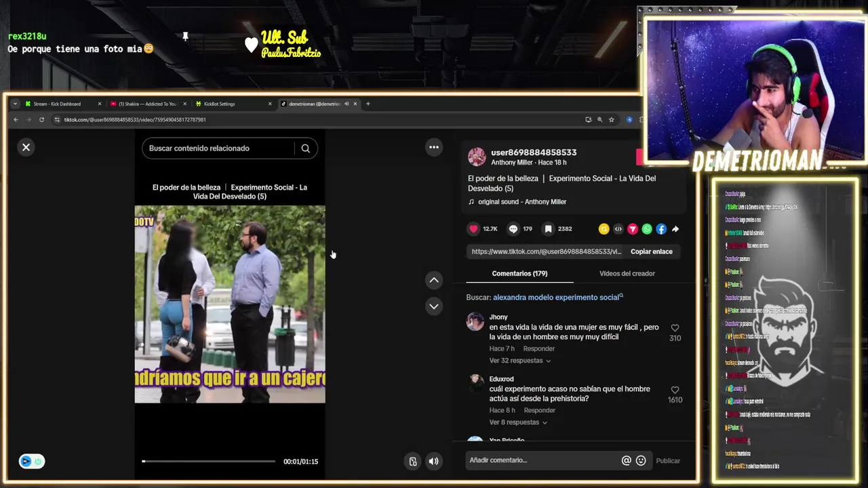Click browser back arrow
The height and width of the screenshot is (488, 868).
[16, 120]
